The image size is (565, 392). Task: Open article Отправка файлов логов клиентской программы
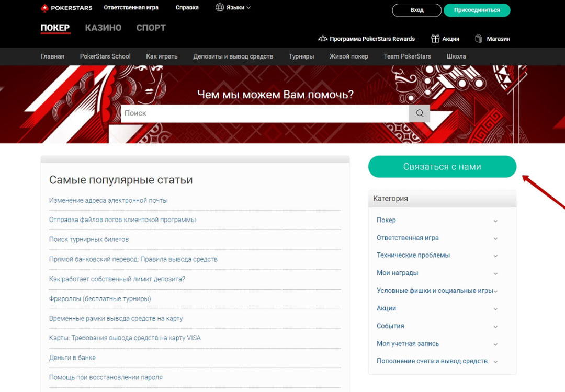122,220
